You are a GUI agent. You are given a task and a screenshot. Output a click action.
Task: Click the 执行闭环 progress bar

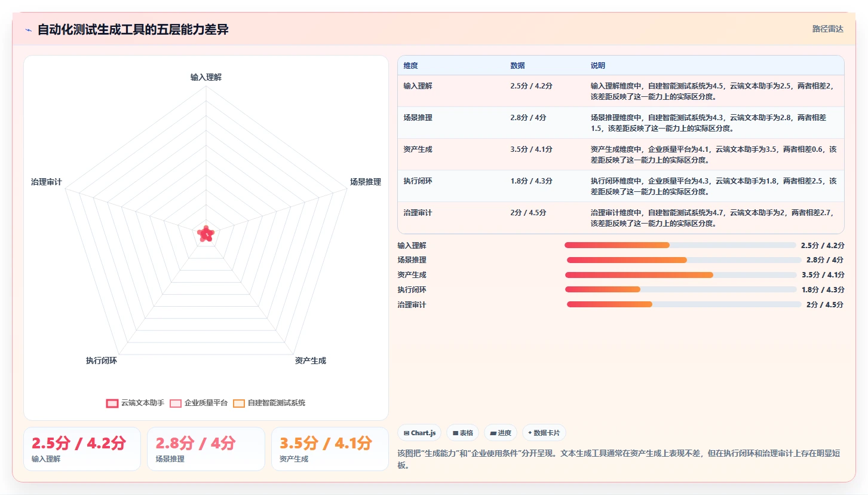click(680, 289)
